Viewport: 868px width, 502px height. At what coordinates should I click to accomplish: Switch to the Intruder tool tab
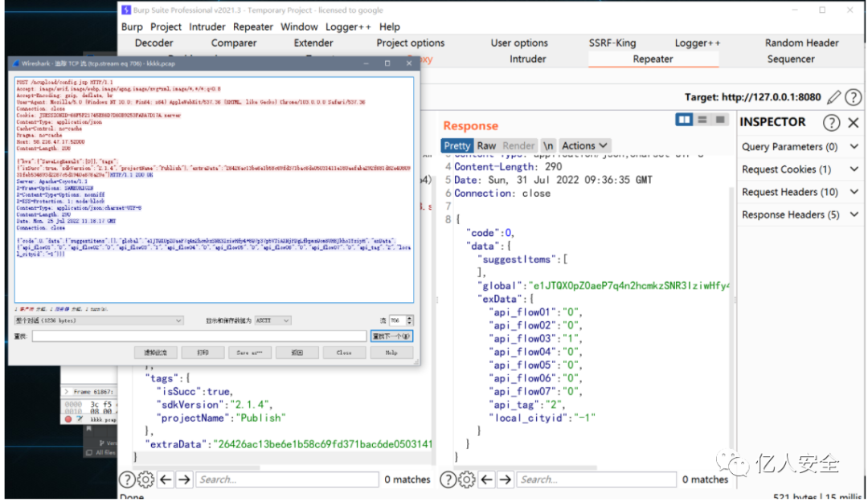(527, 59)
